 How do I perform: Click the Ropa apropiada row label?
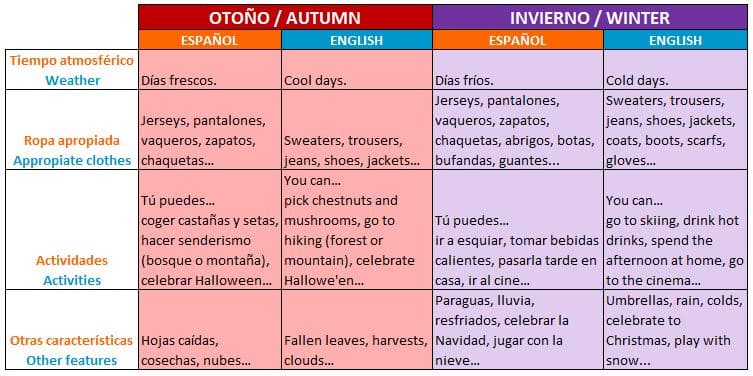[72, 130]
